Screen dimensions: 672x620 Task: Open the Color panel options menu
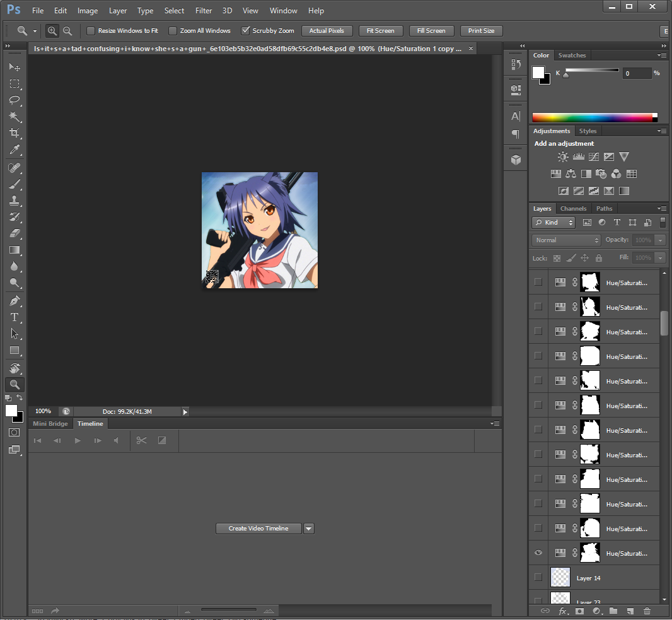coord(662,56)
